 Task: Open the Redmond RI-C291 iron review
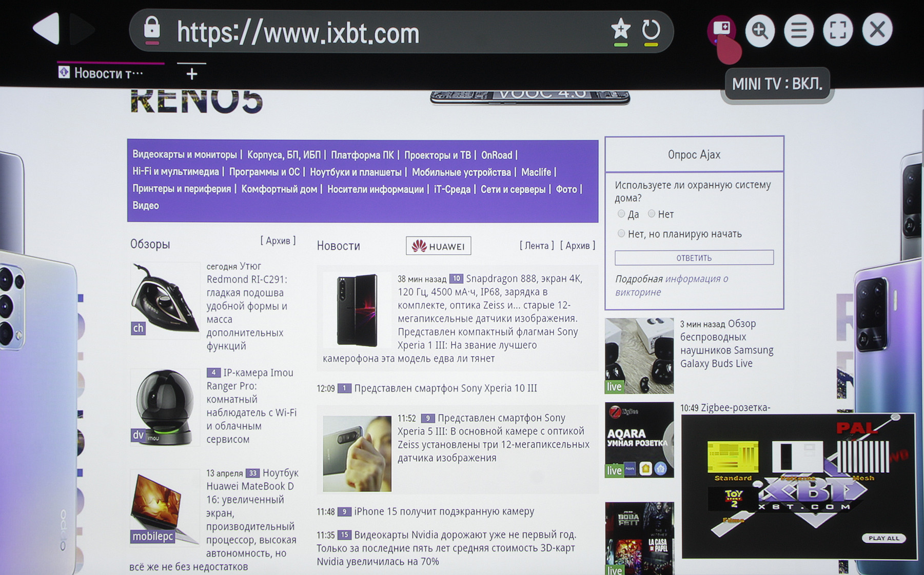coord(247,306)
